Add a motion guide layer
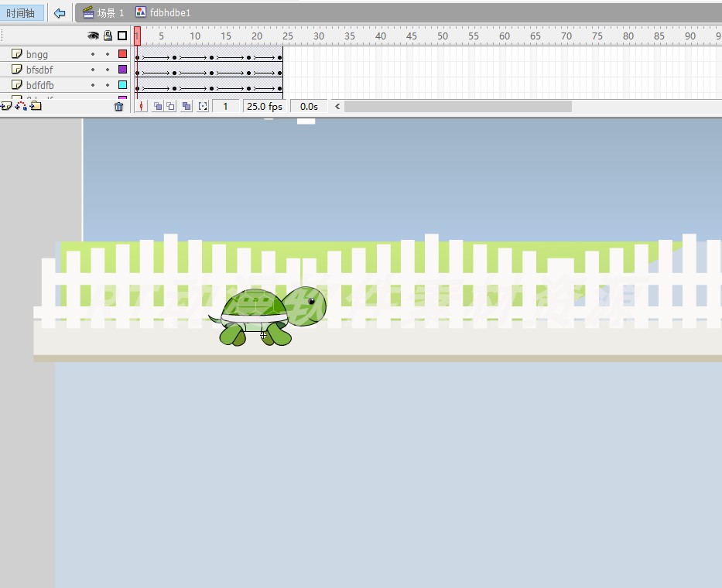722x588 pixels. point(21,106)
